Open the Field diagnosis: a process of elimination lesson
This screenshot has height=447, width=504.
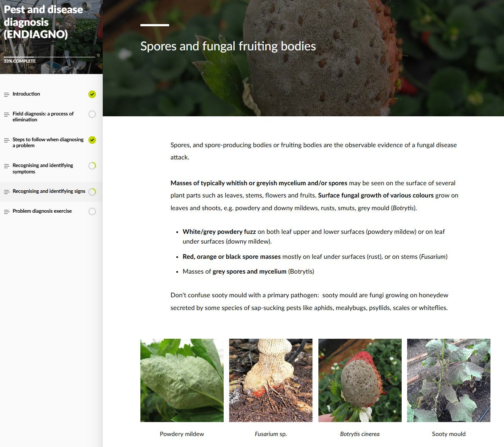pos(44,117)
